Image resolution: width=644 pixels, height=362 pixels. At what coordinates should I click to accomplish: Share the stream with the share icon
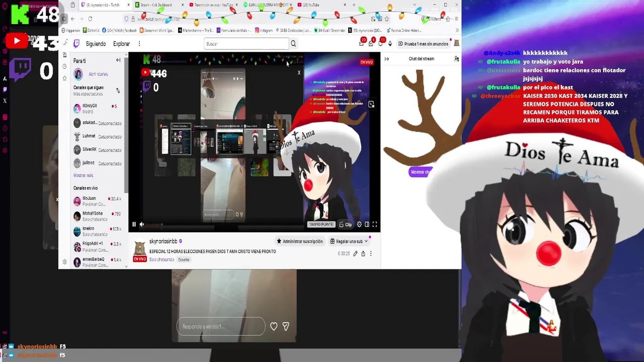[x=363, y=254]
